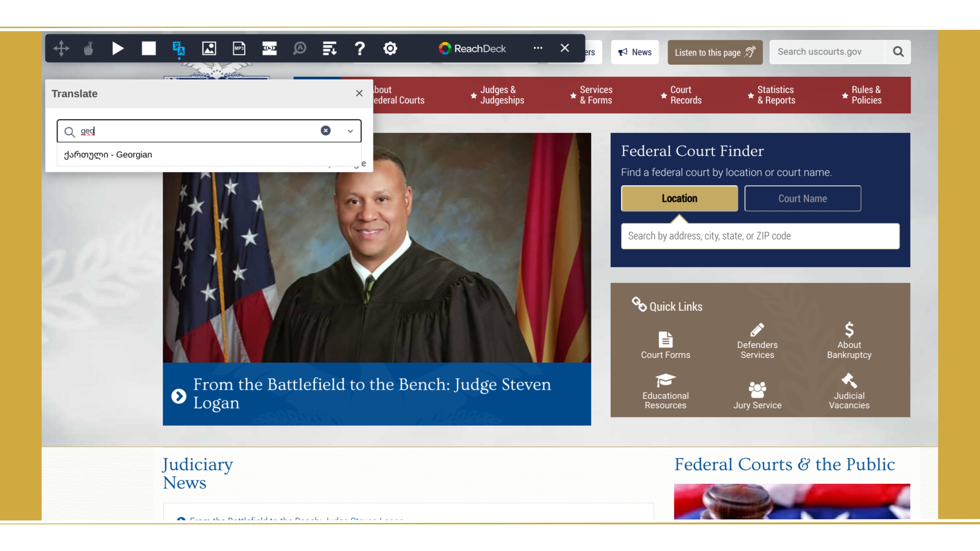Screen dimensions: 980x551
Task: Open the ReachDeck Translation tool icon
Action: click(x=179, y=48)
